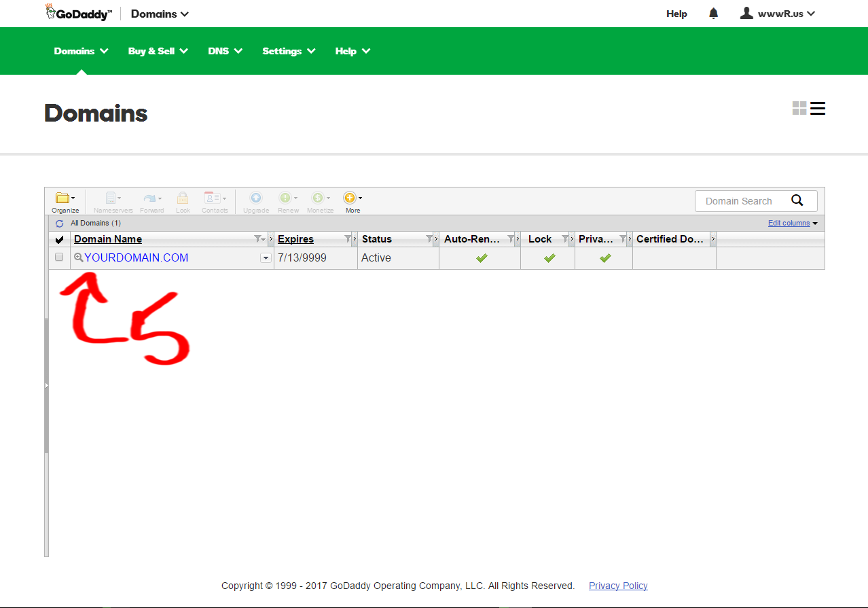Check the box for YOURDOMAIN.COM
The height and width of the screenshot is (608, 868).
click(59, 257)
